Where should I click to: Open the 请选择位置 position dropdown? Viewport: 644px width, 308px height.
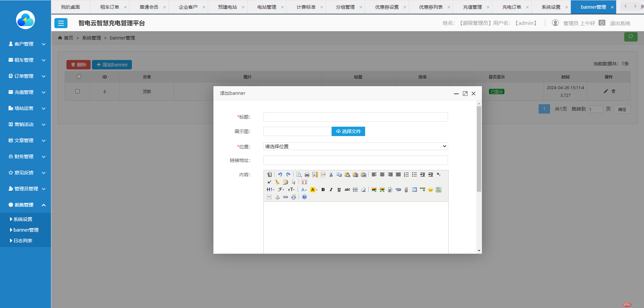tap(355, 146)
